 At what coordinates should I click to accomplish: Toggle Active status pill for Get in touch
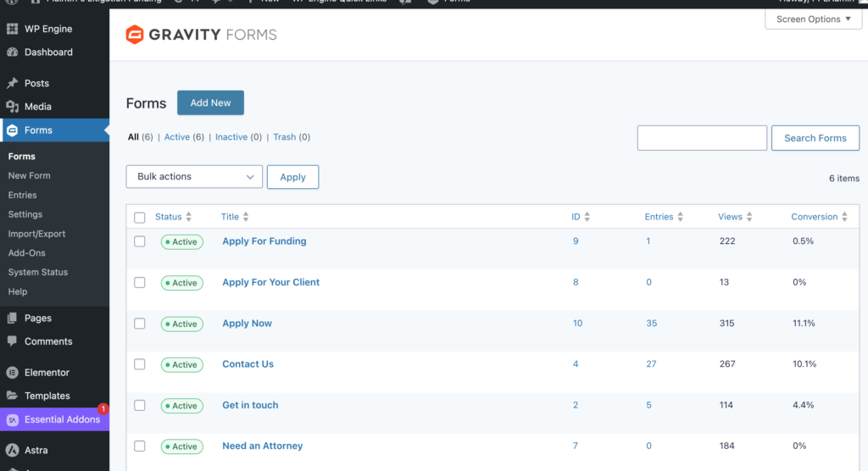[x=181, y=406]
